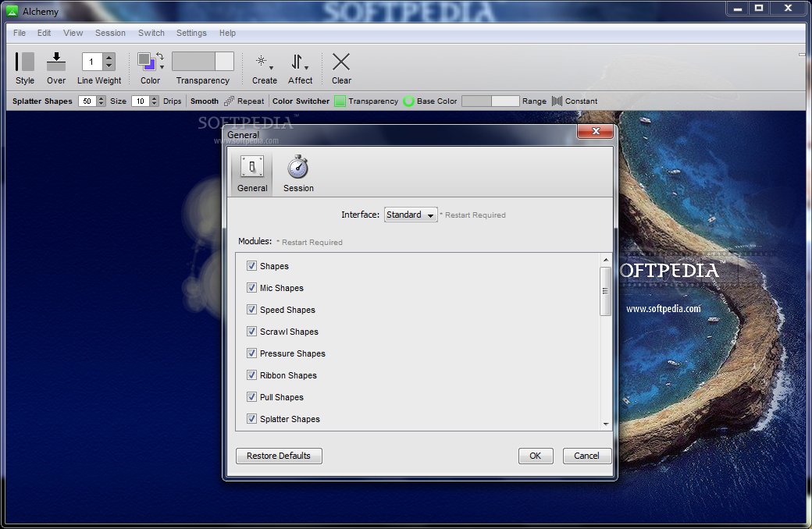This screenshot has width=812, height=529.
Task: Uncheck the Splatter Shapes module
Action: point(251,418)
